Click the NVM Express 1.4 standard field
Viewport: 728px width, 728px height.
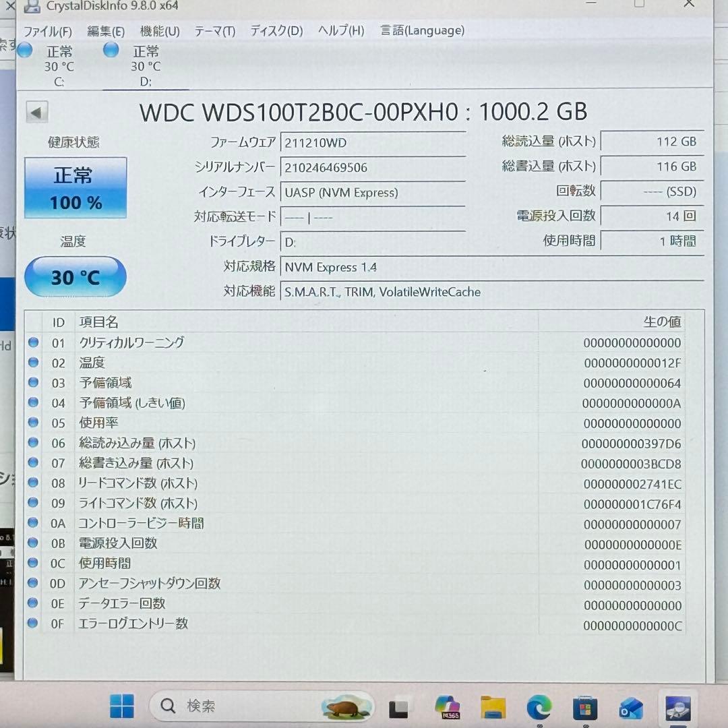pyautogui.click(x=492, y=267)
